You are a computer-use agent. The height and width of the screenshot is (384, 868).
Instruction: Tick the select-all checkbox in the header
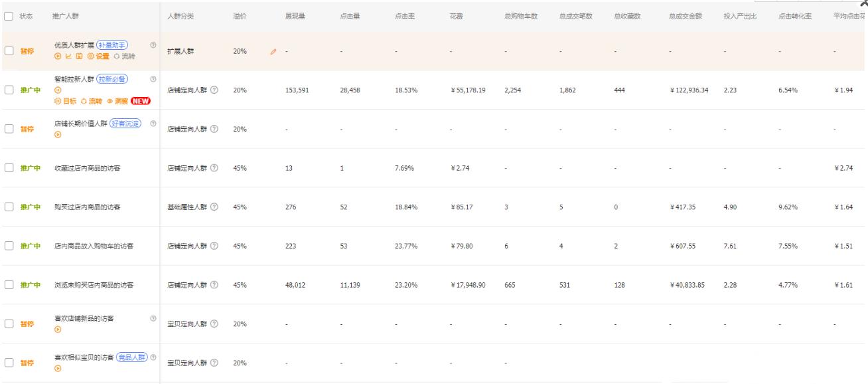(9, 15)
